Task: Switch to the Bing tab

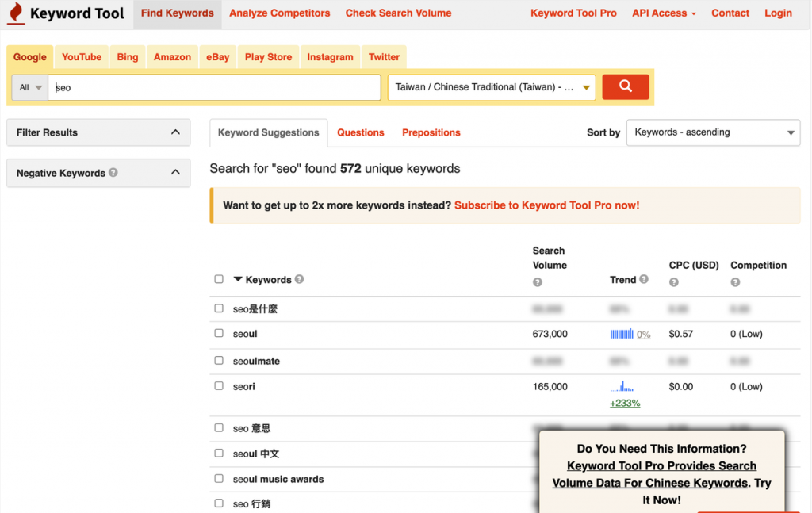Action: click(x=128, y=57)
